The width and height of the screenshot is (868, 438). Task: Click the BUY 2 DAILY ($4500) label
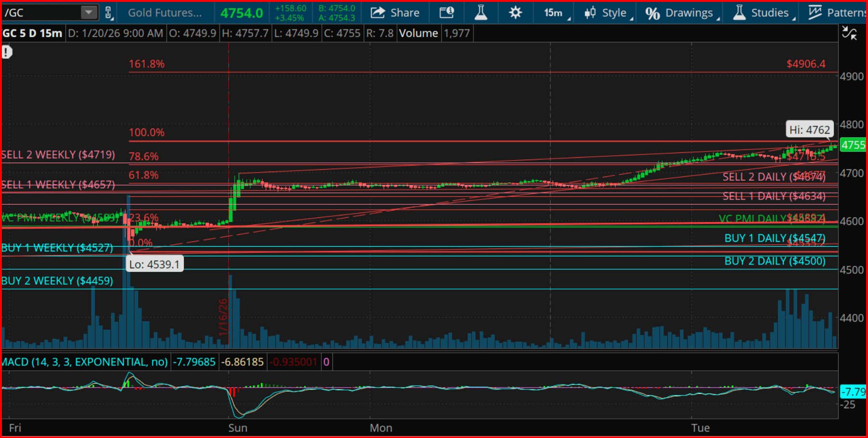coord(775,261)
